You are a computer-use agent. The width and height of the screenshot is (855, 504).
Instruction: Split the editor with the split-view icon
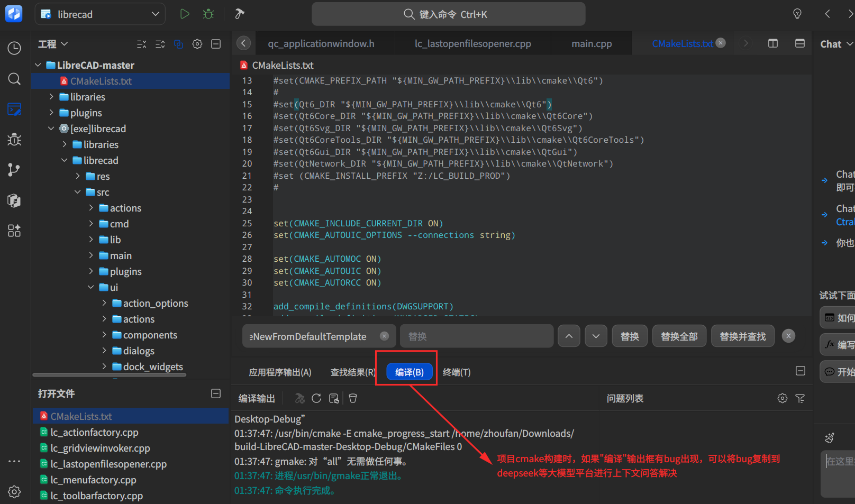773,43
